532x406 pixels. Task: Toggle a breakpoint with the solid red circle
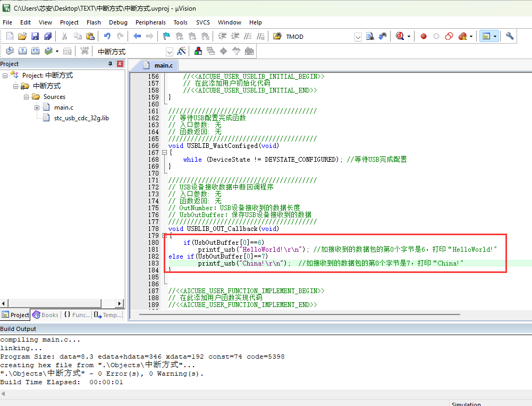(424, 36)
